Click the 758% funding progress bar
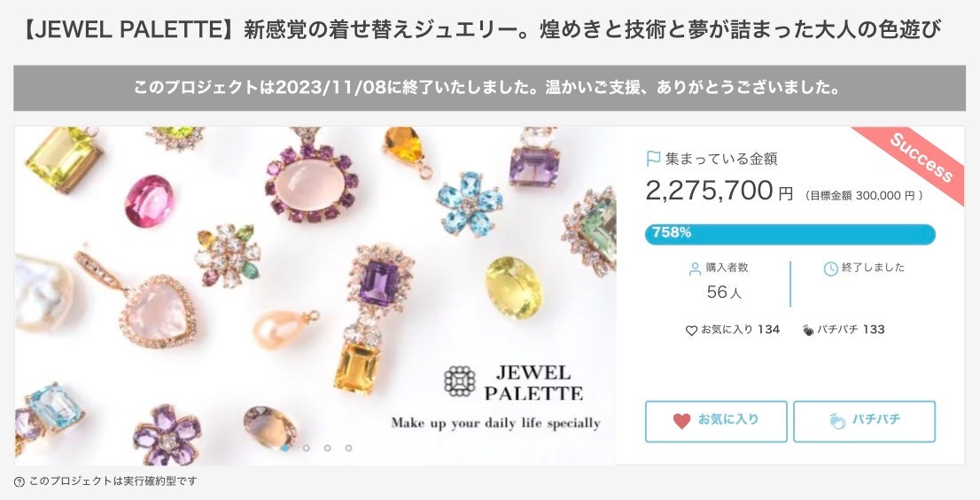The height and width of the screenshot is (500, 980). tap(790, 234)
